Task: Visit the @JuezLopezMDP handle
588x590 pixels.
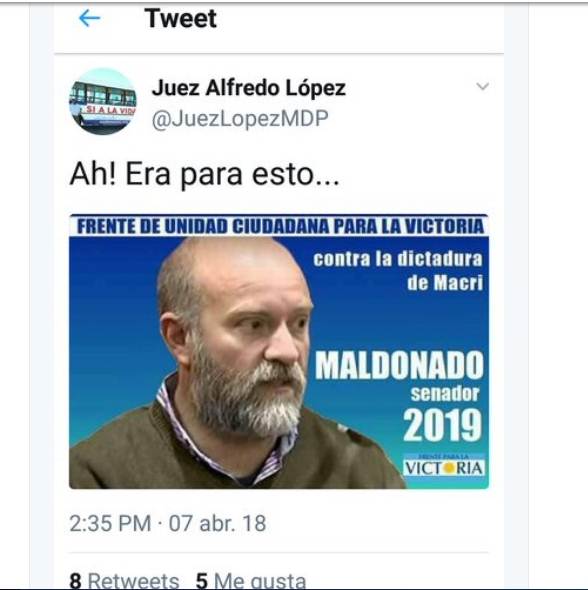Action: tap(240, 119)
